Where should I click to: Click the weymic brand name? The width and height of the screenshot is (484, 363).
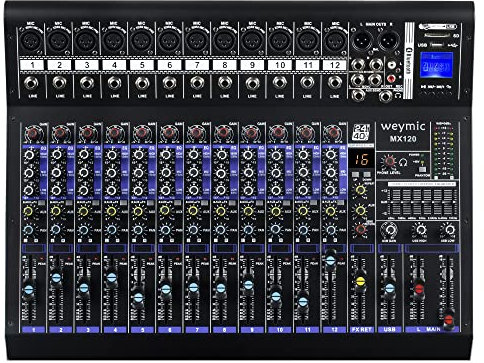pos(403,126)
